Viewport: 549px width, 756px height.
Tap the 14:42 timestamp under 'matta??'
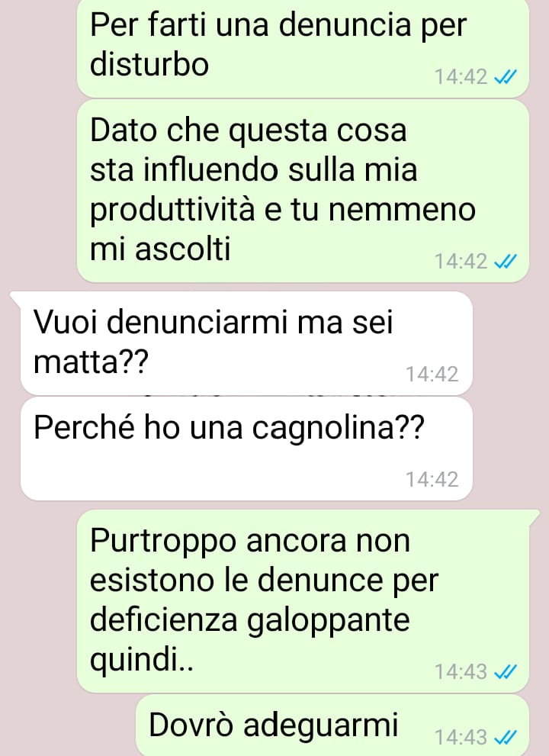click(432, 374)
